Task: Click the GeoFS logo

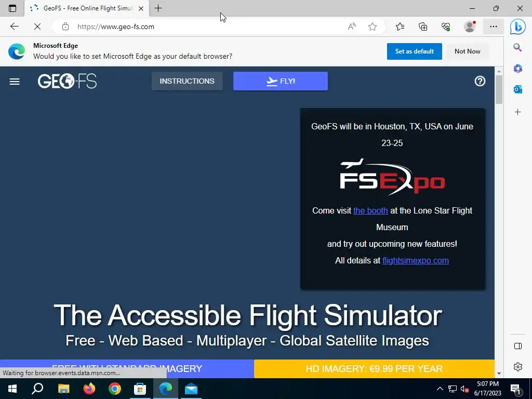Action: pyautogui.click(x=67, y=81)
